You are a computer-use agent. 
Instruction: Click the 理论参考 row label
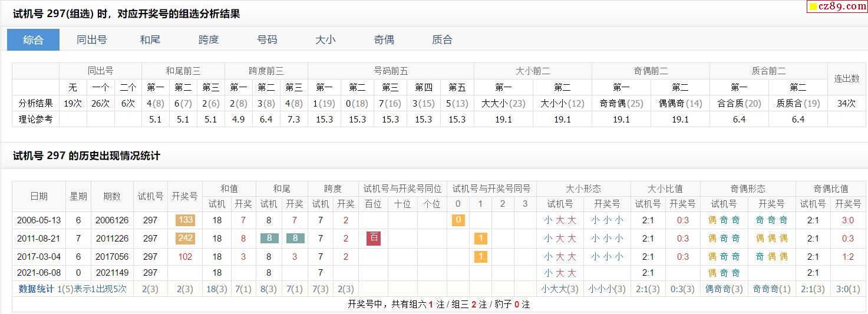35,119
